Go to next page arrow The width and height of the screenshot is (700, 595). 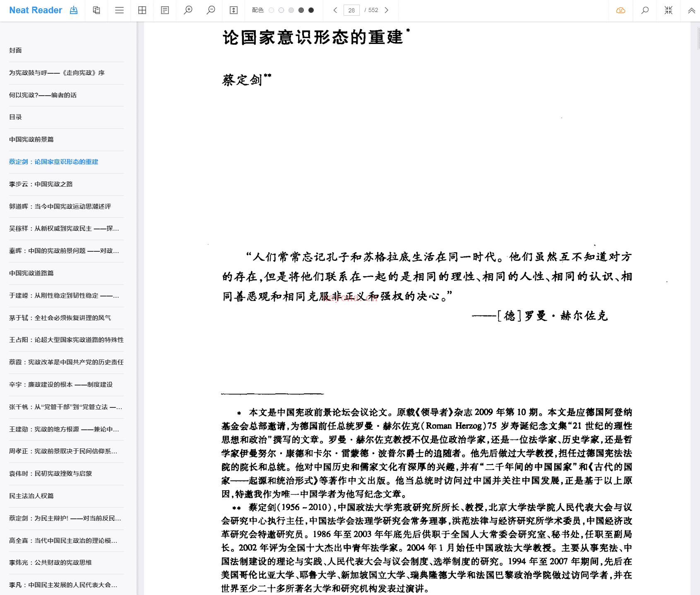387,10
